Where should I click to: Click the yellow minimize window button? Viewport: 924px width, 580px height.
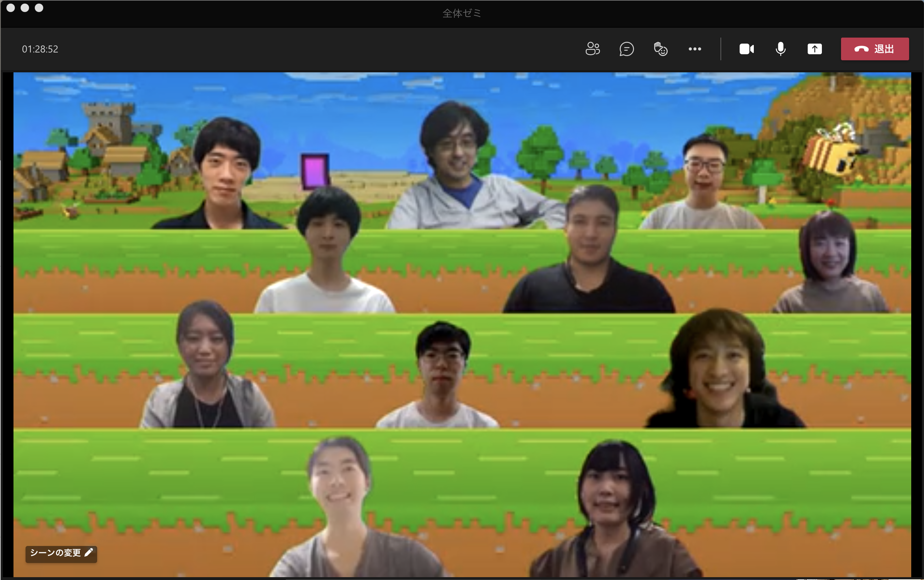tap(25, 8)
